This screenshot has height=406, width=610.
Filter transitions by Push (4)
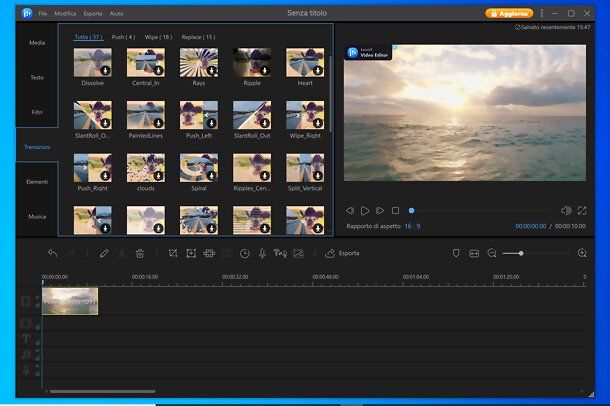click(x=123, y=37)
